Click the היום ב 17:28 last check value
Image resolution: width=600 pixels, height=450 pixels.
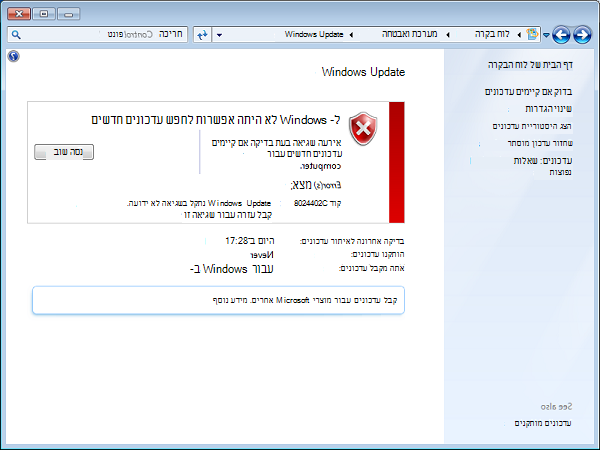[x=249, y=241]
